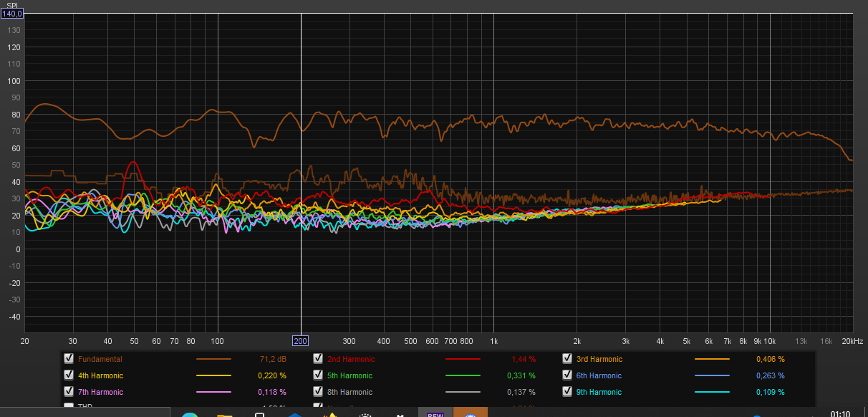Click the cyan 9th Harmonic line swatch
Viewport: 868px width, 417px height.
(x=712, y=392)
